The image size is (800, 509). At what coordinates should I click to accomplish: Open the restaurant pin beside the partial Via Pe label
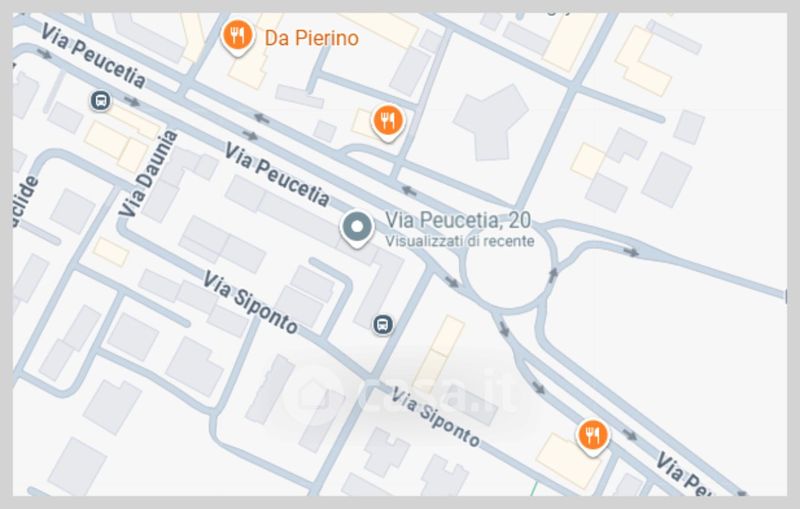tap(592, 437)
